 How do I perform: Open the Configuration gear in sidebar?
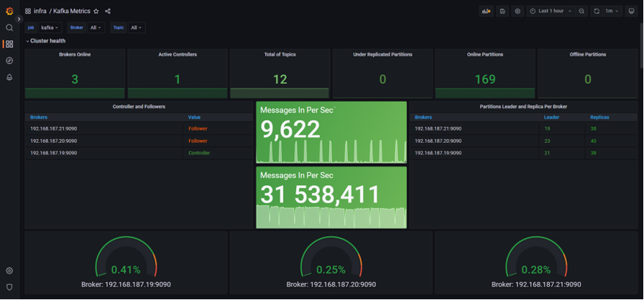9,271
